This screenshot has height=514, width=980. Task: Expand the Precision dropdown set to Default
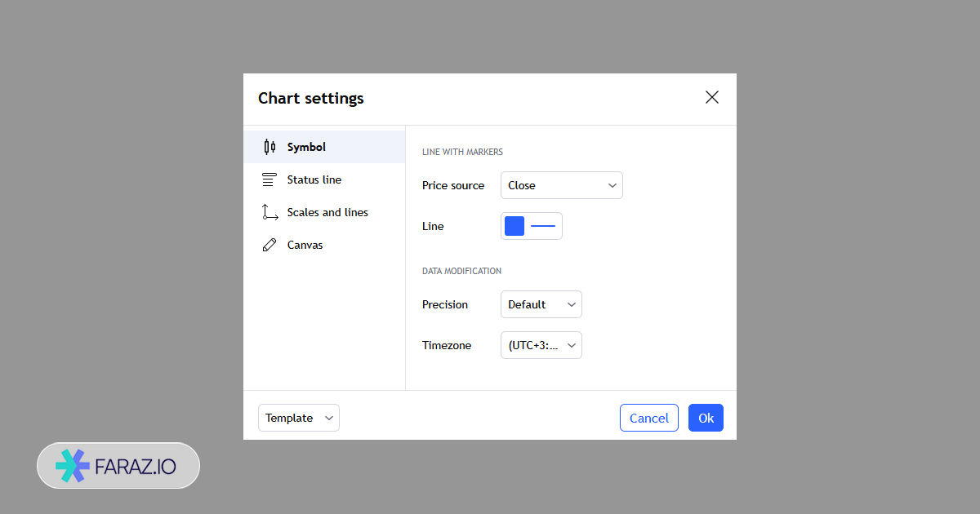point(541,304)
